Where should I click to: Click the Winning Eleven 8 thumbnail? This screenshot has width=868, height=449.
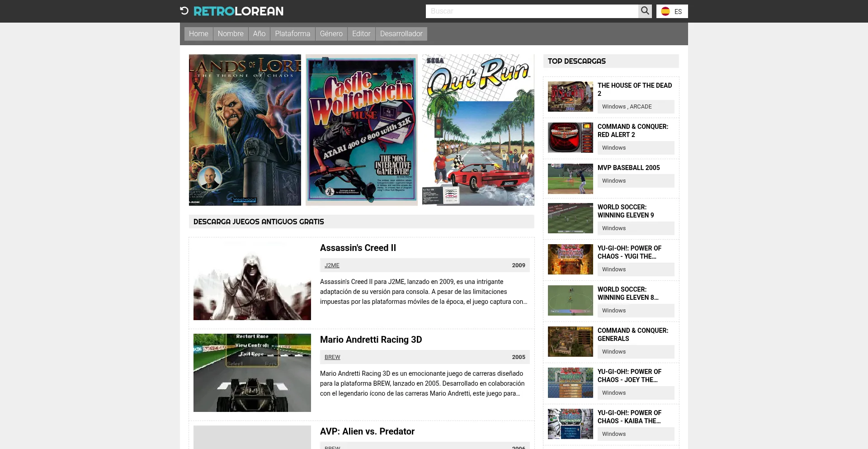point(571,300)
